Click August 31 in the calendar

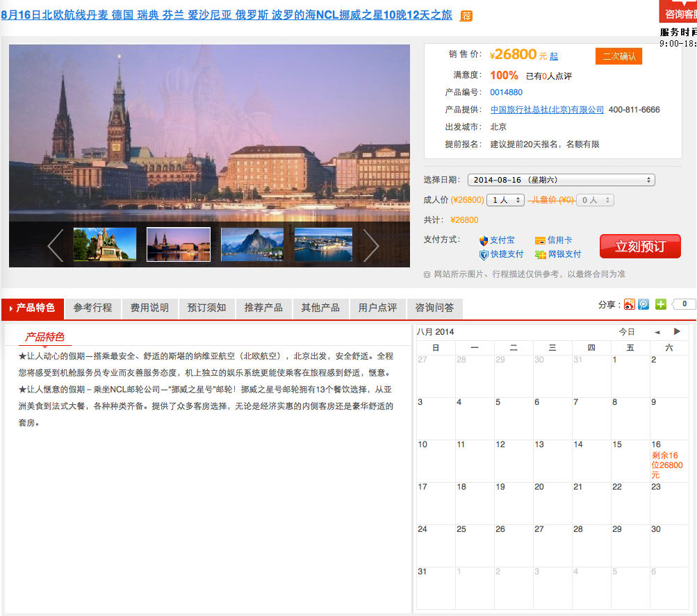point(436,588)
